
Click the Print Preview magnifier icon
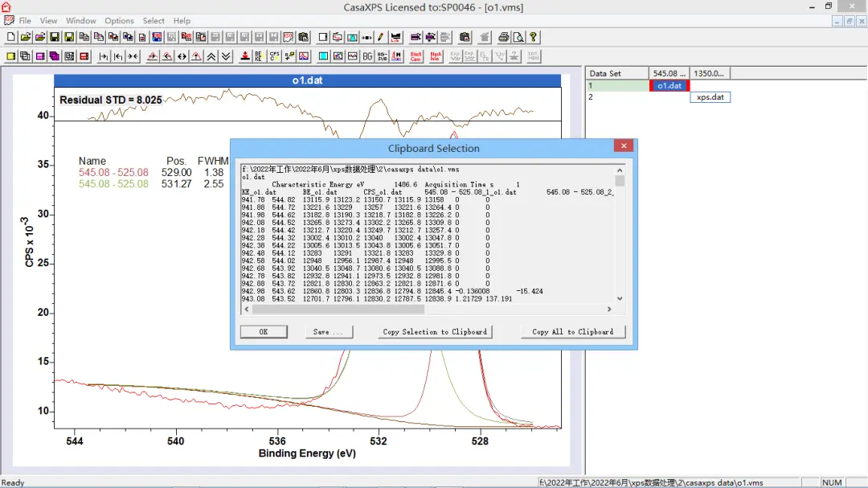[518, 37]
